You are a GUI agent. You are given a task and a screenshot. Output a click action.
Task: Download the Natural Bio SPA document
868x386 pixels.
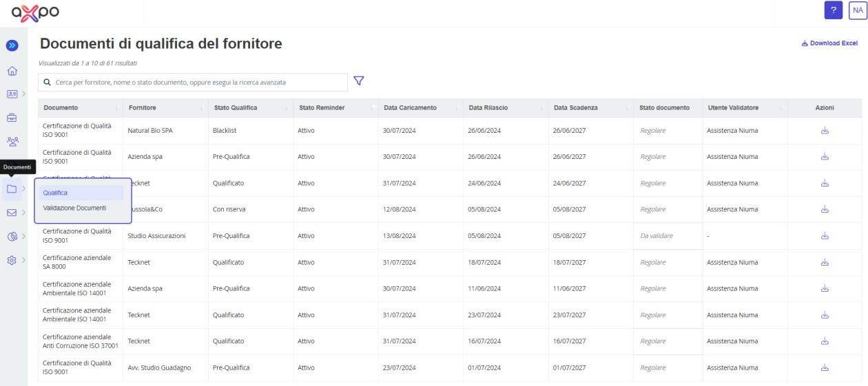[825, 131]
